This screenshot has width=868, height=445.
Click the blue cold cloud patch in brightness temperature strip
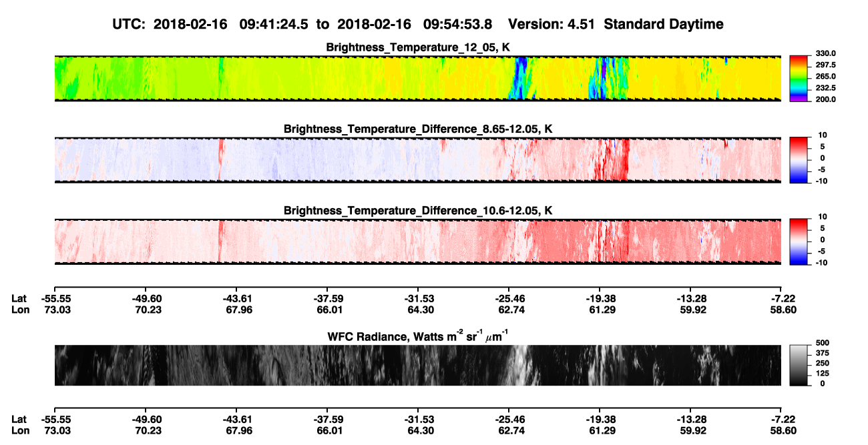(520, 77)
